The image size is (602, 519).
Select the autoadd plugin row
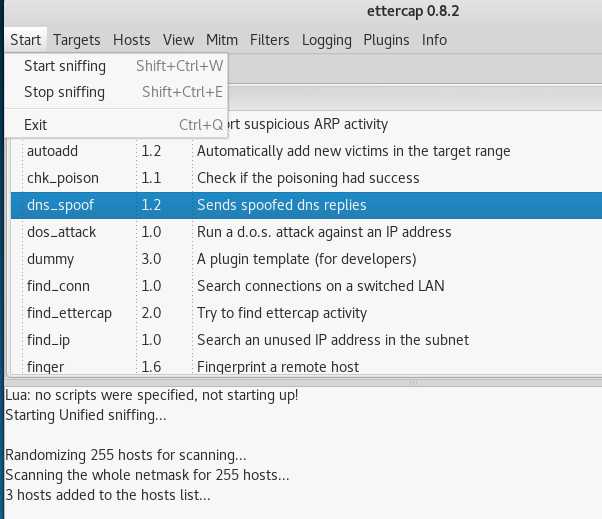point(306,151)
